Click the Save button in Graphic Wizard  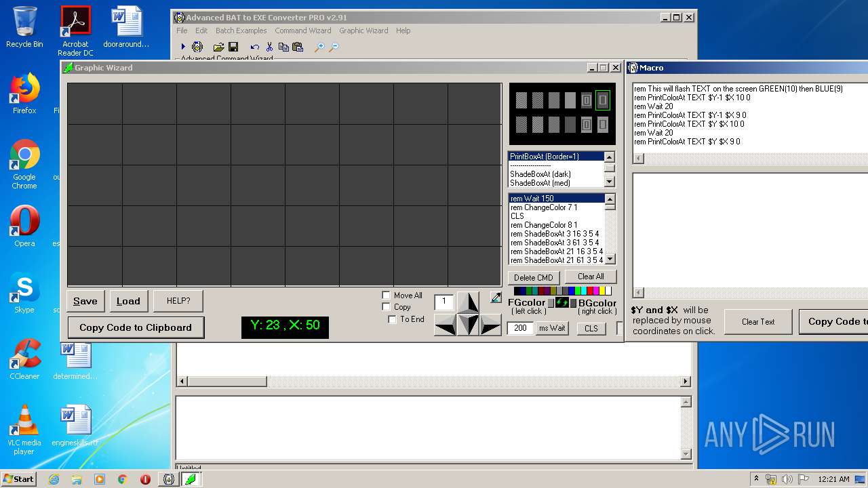(85, 301)
